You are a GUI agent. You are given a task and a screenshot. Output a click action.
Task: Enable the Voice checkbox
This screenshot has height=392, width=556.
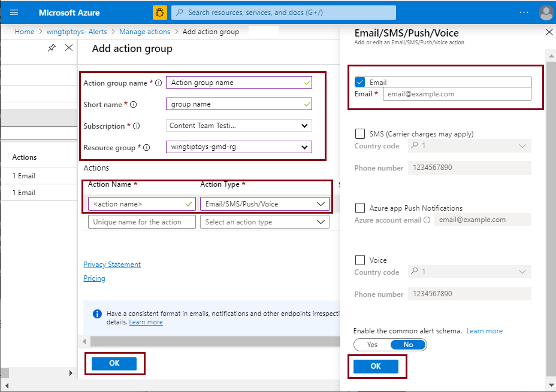click(360, 260)
